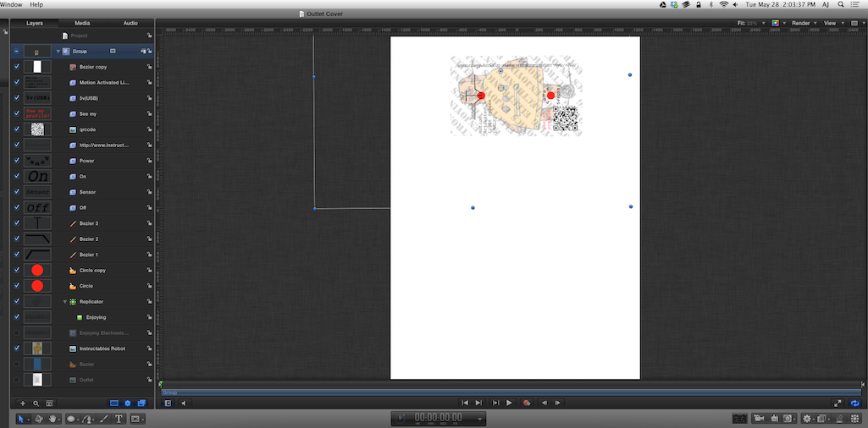Image resolution: width=868 pixels, height=428 pixels.
Task: Enter full-screen player mode
Action: (838, 403)
